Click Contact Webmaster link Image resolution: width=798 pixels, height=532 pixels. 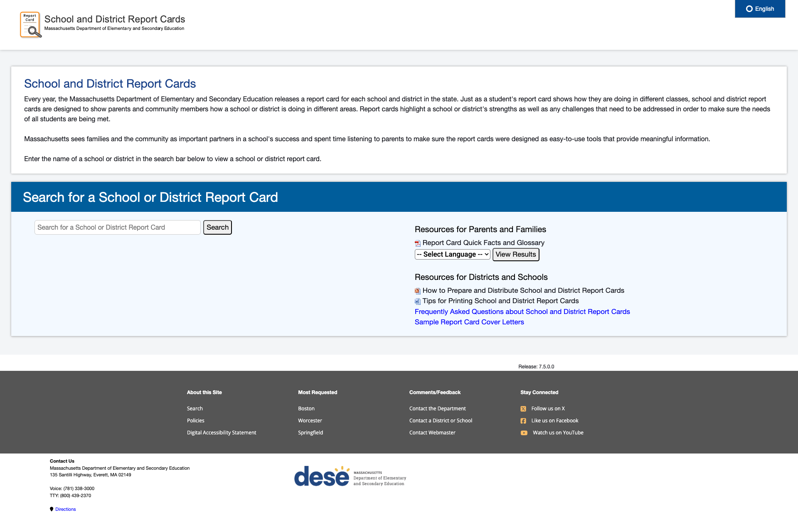point(432,433)
